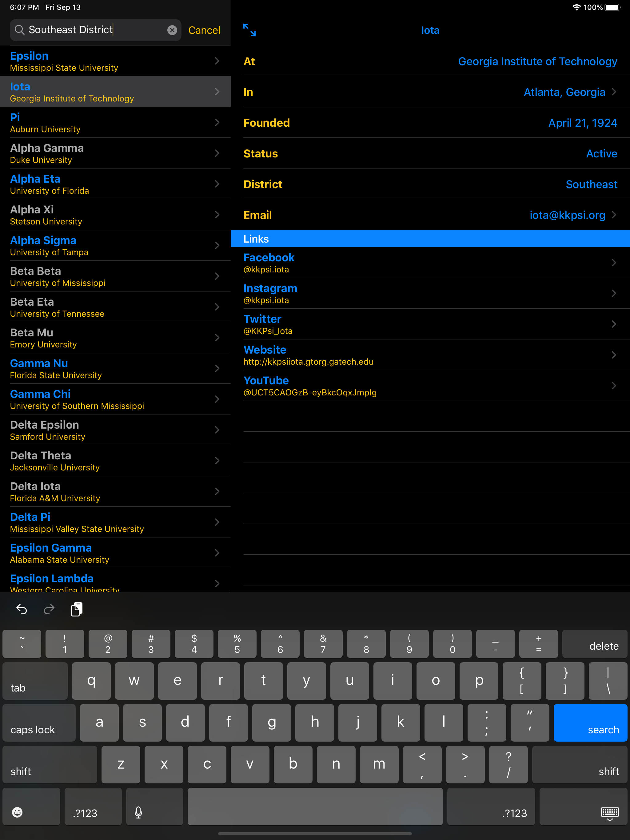Open the Epsilon chapter row chevron
This screenshot has width=630, height=840.
(x=217, y=61)
